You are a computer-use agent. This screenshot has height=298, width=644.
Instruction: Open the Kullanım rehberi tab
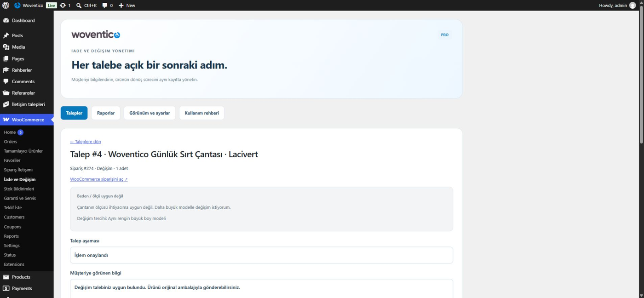[201, 113]
